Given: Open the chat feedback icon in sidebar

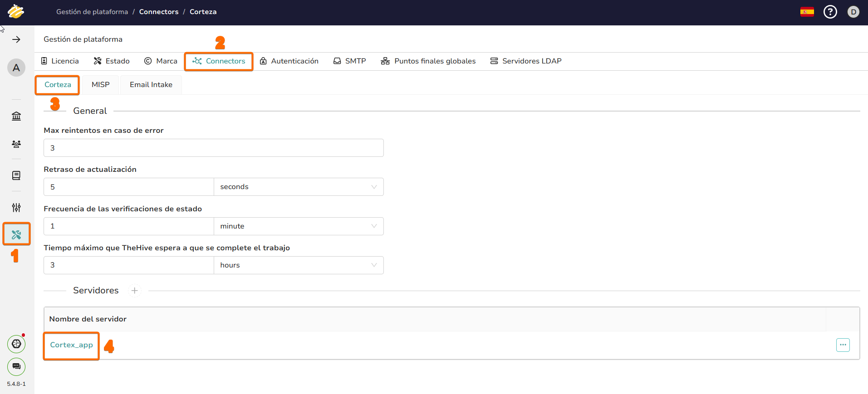Looking at the screenshot, I should 16,366.
